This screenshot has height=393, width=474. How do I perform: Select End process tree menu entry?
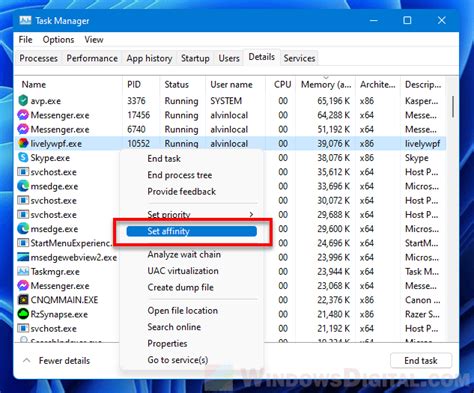180,175
